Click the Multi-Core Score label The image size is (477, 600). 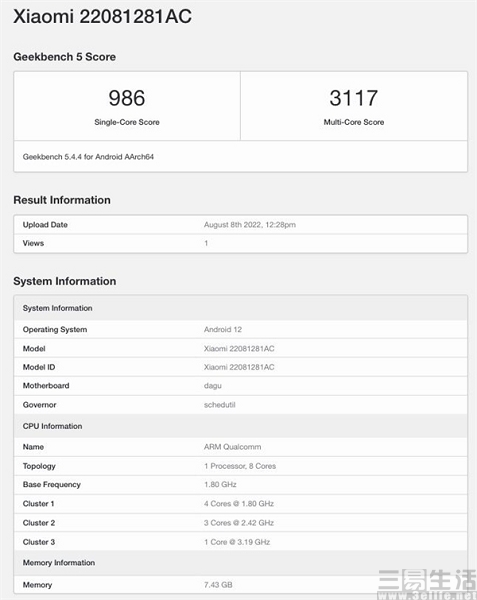(x=354, y=122)
